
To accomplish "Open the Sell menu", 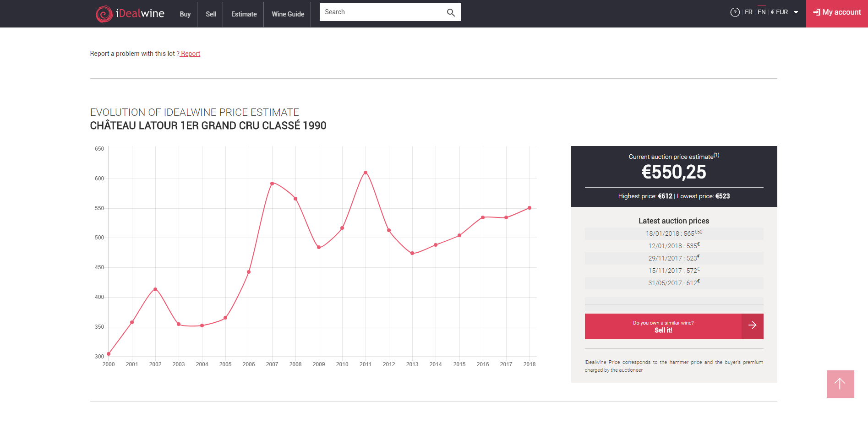I will pos(211,14).
